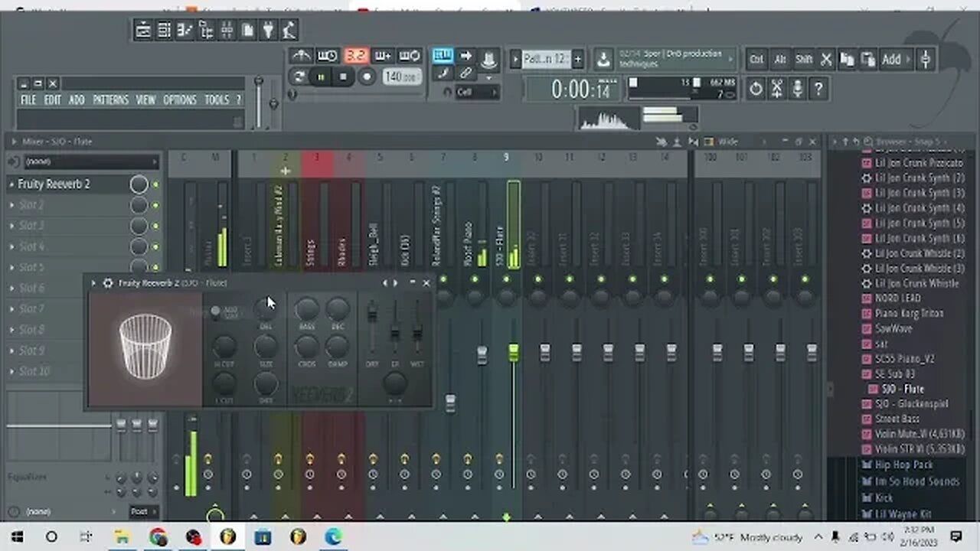Open the pattern selector dropdown

[x=546, y=59]
